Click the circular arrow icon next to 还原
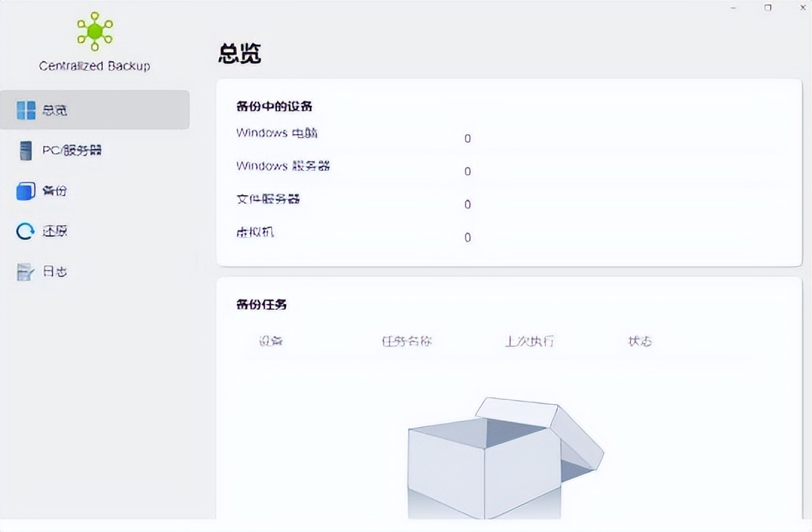This screenshot has height=532, width=812. coord(25,231)
